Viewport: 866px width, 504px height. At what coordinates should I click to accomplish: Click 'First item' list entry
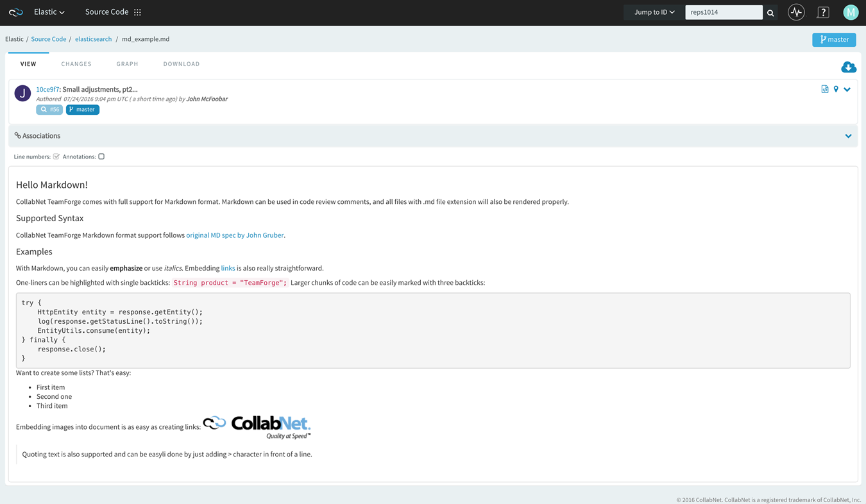coord(51,387)
